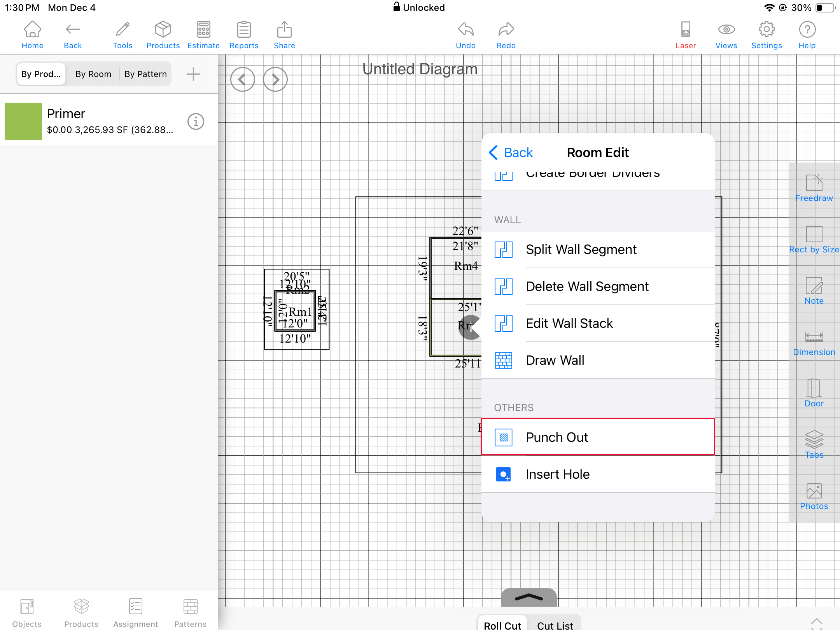
Task: Go back from the Room Edit menu
Action: click(x=511, y=152)
